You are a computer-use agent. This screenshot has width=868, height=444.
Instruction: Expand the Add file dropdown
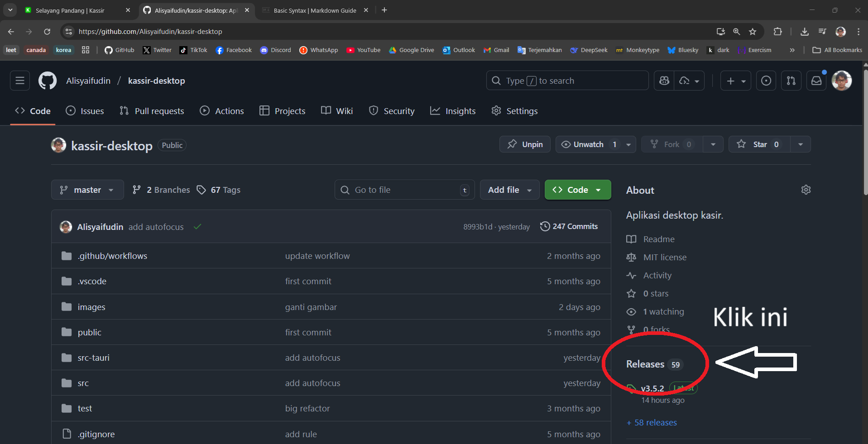point(509,190)
